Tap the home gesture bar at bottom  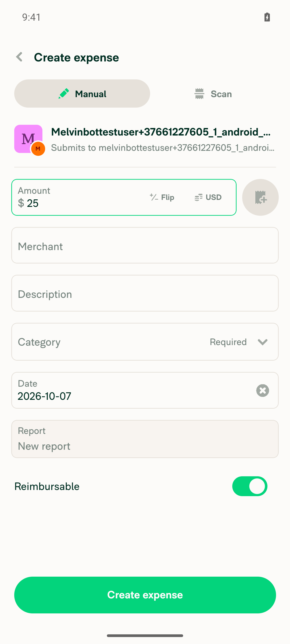click(145, 635)
